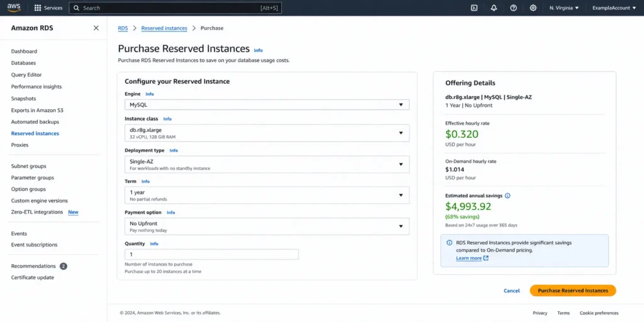
Task: Click Purchase Reserved Instances button
Action: click(x=573, y=291)
